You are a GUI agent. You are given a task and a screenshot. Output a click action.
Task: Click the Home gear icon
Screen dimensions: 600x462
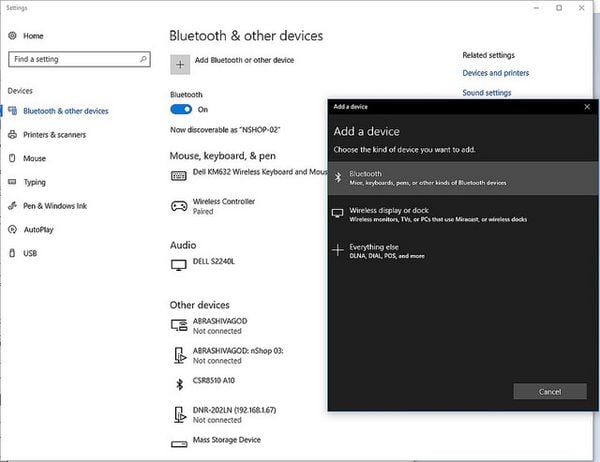pos(12,36)
